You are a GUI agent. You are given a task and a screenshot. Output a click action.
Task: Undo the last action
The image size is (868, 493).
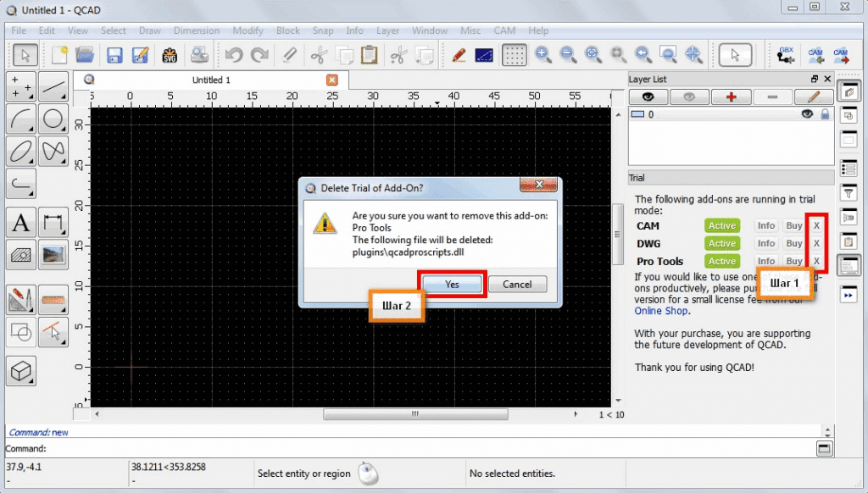point(234,55)
